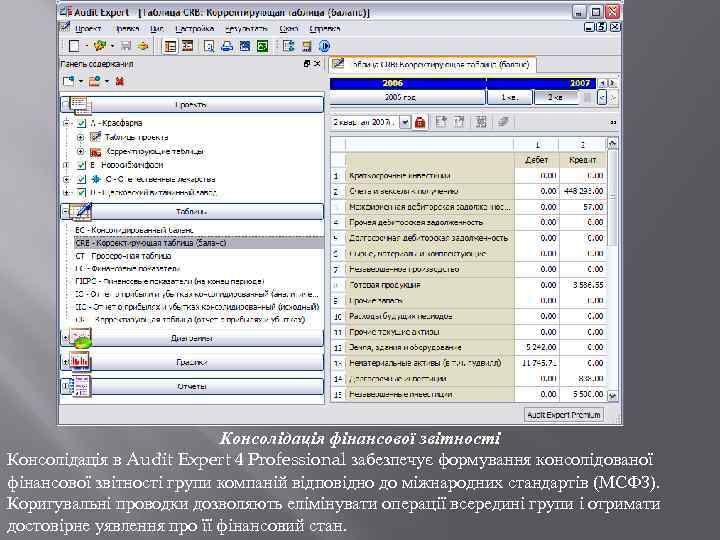Click the brown table view icon
This screenshot has width=720, height=540.
(x=187, y=46)
